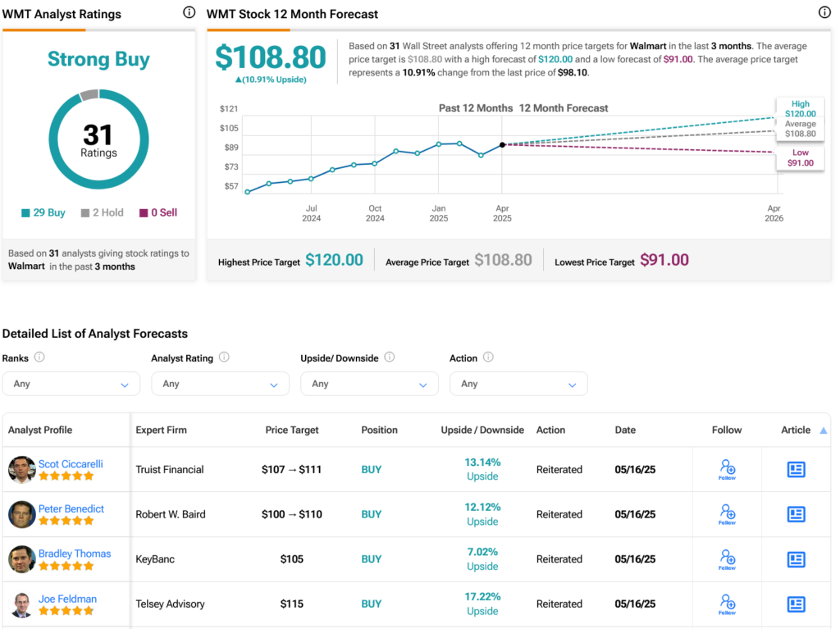Follow analyst Peter Benedict
The height and width of the screenshot is (629, 840).
(x=727, y=514)
